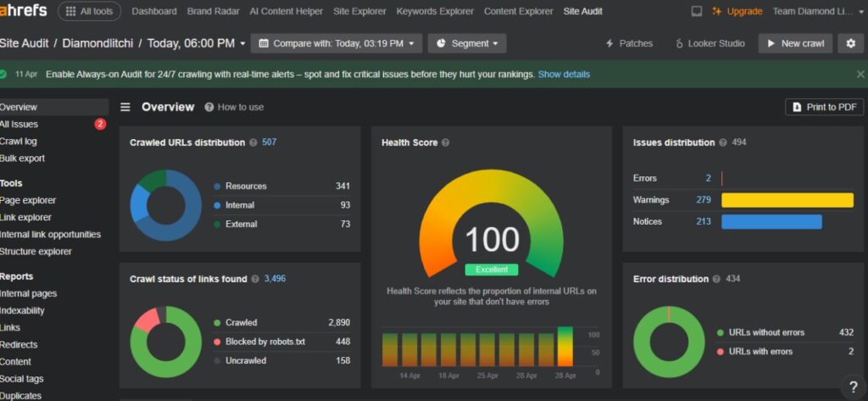The image size is (868, 401).
Task: Open Structure explorer
Action: click(36, 252)
